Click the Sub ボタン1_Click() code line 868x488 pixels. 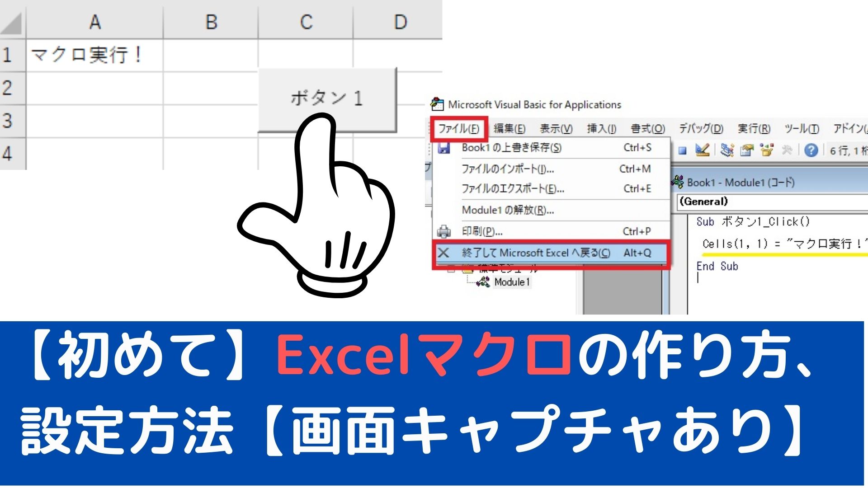coord(753,222)
